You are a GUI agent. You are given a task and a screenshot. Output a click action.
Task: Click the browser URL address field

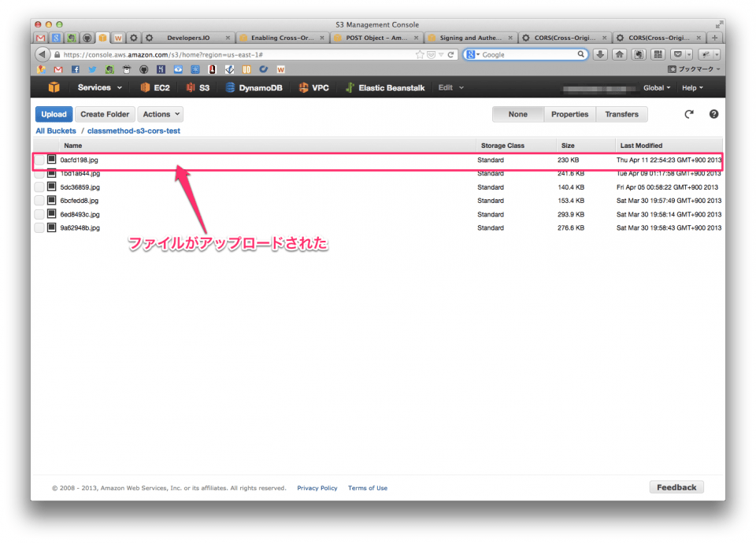pyautogui.click(x=236, y=54)
